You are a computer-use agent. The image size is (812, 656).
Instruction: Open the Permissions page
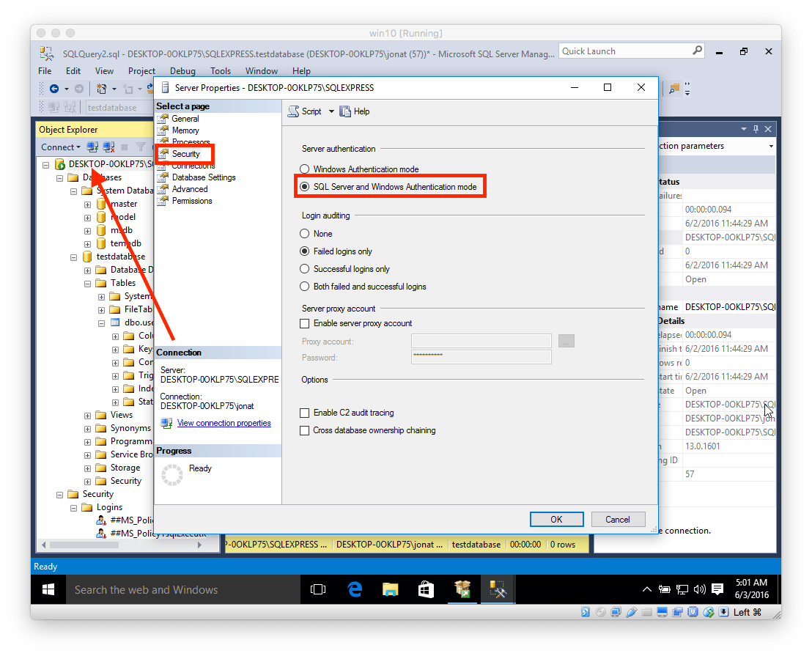pos(192,201)
